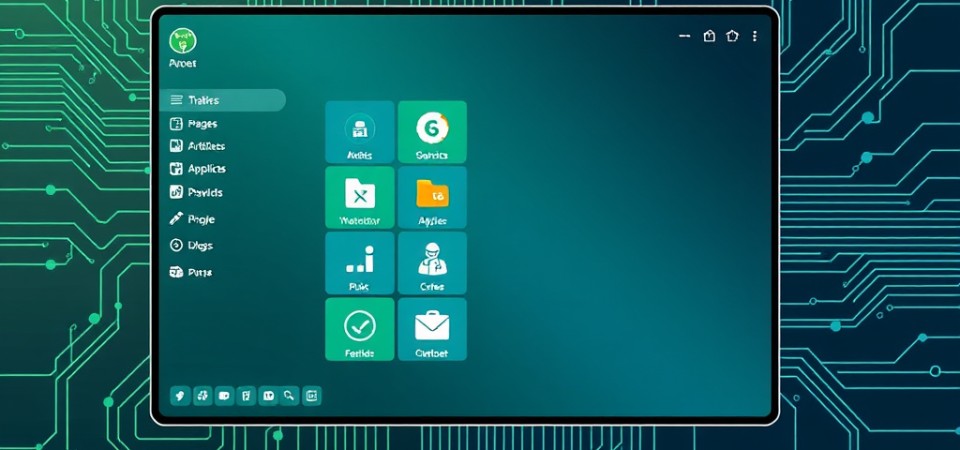Open the three-dot more options menu

[754, 36]
